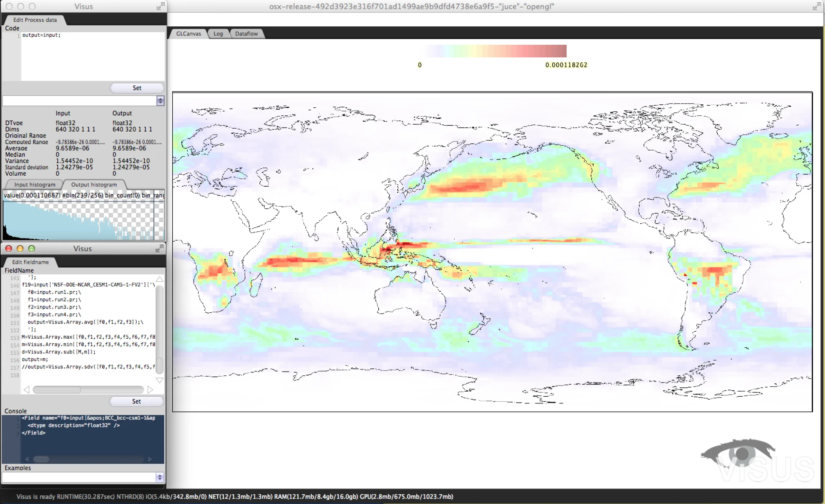Viewport: 825px width, 504px height.
Task: Click line 'f3=input.run4.pr;\'
Action: (54, 315)
